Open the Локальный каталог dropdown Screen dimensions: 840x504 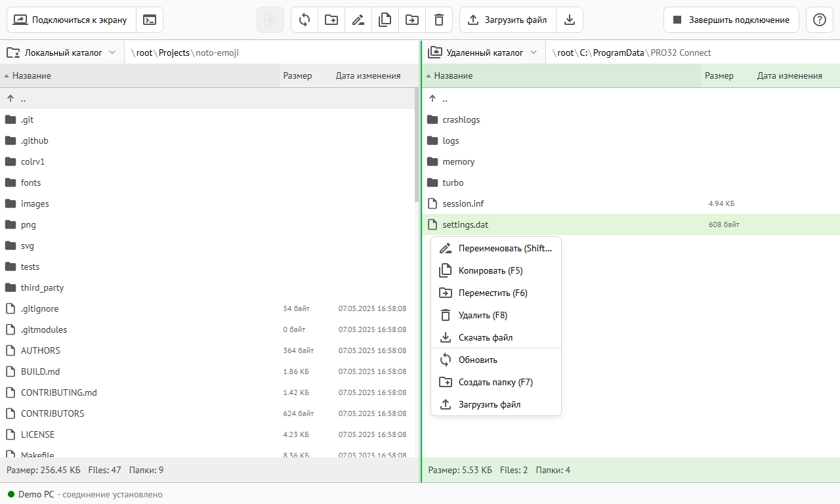pos(62,52)
